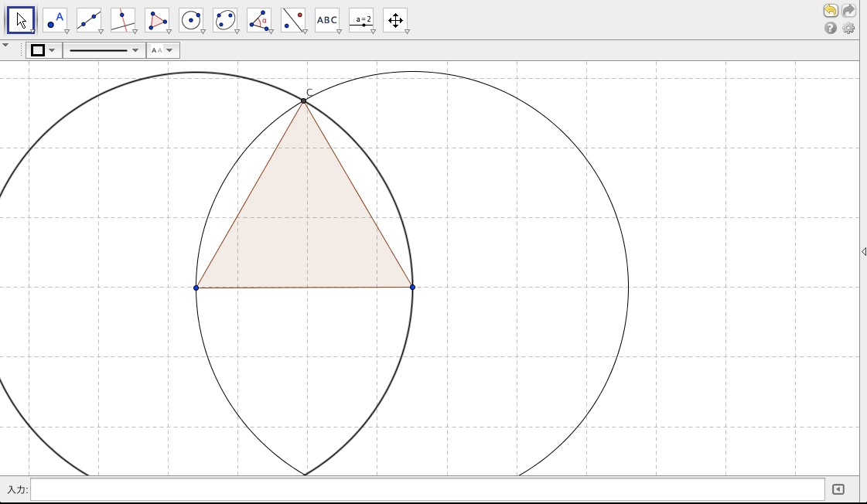Expand the line style dropdown
The width and height of the screenshot is (867, 504).
104,50
